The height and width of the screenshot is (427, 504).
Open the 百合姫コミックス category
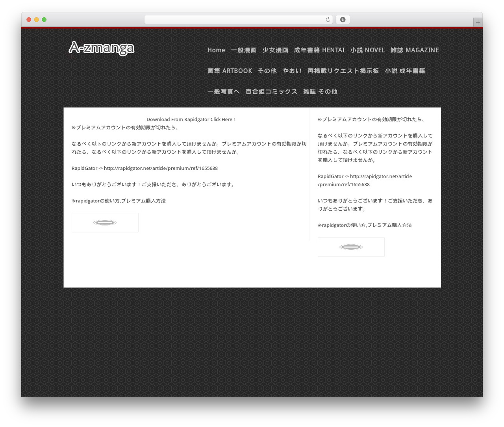coord(272,91)
